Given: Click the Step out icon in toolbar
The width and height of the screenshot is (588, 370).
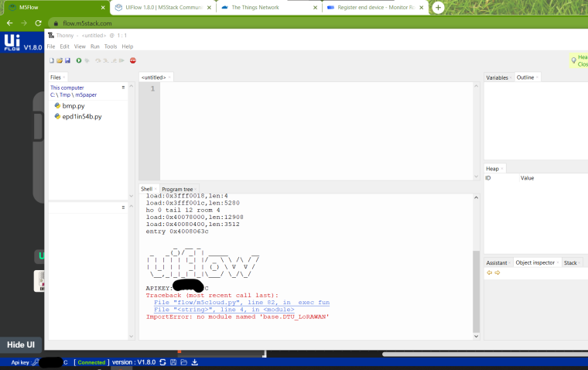Looking at the screenshot, I should (114, 60).
